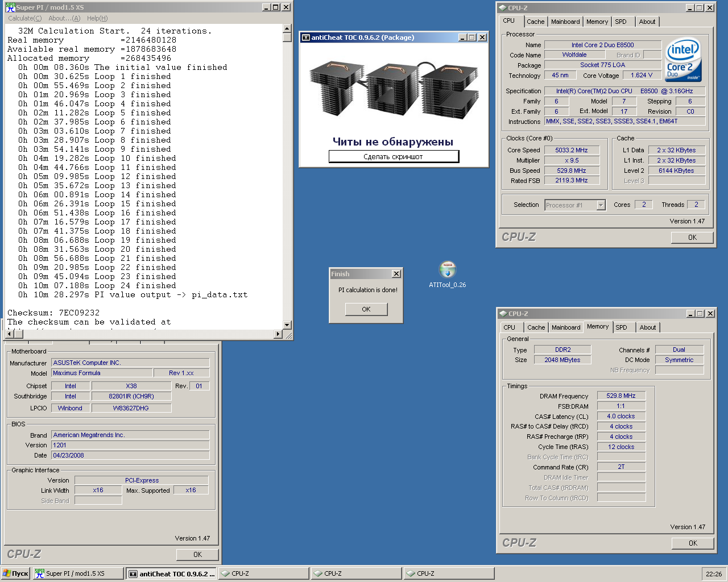
Task: Open the Calculate menu in Super PI
Action: coord(25,18)
